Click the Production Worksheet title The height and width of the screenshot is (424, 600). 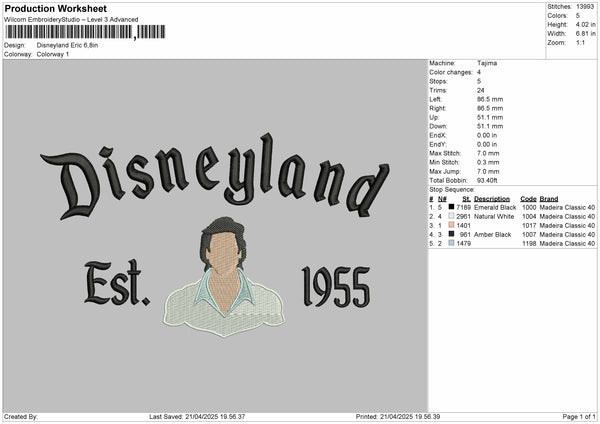click(x=55, y=8)
